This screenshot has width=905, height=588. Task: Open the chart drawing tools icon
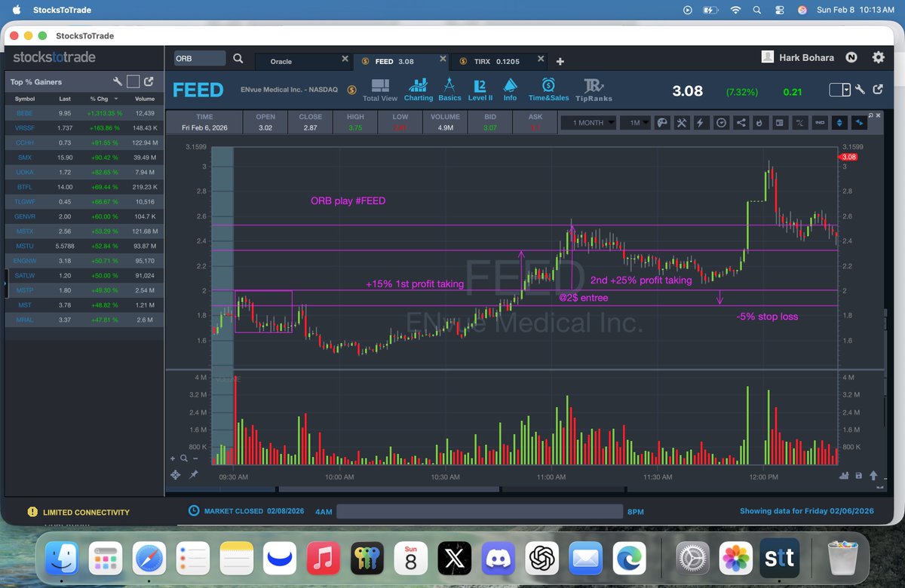point(681,122)
